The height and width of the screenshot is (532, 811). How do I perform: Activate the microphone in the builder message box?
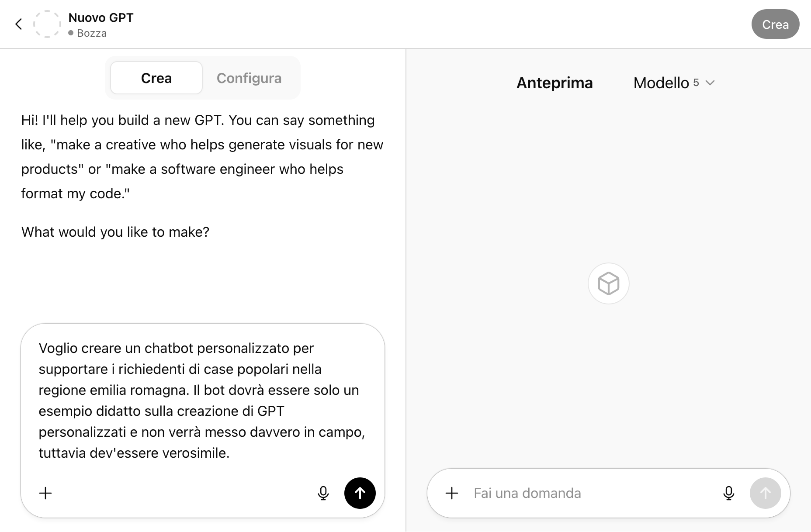click(323, 493)
